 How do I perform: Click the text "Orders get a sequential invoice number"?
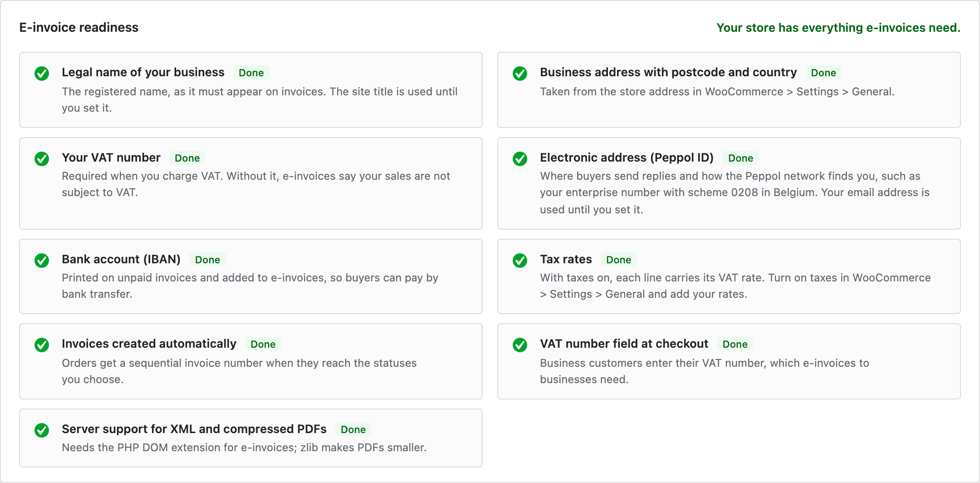239,371
